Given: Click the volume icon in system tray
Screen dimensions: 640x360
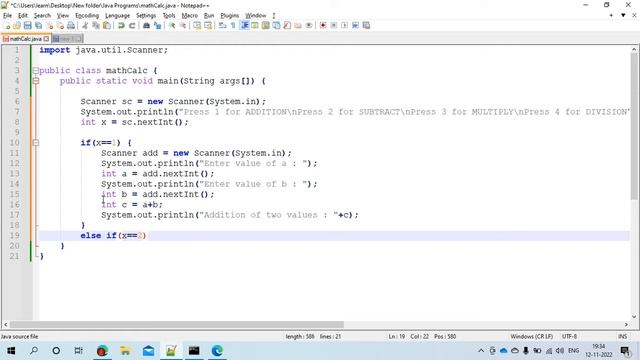Looking at the screenshot, I should (560, 351).
